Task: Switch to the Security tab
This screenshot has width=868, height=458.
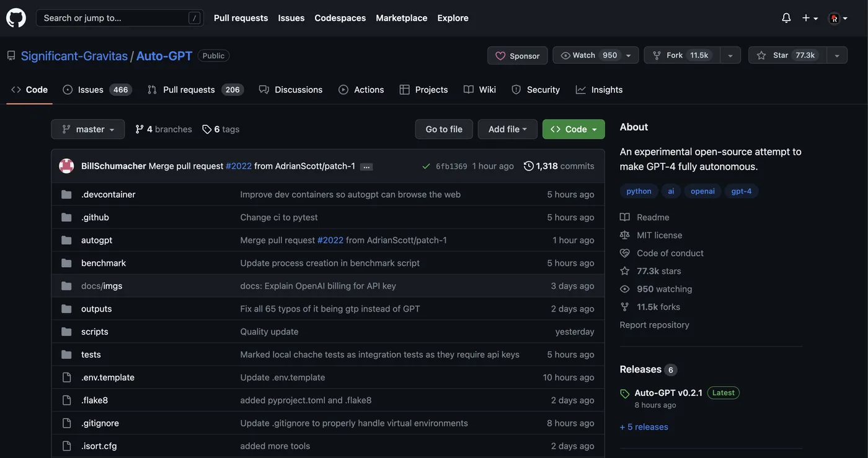Action: point(536,89)
